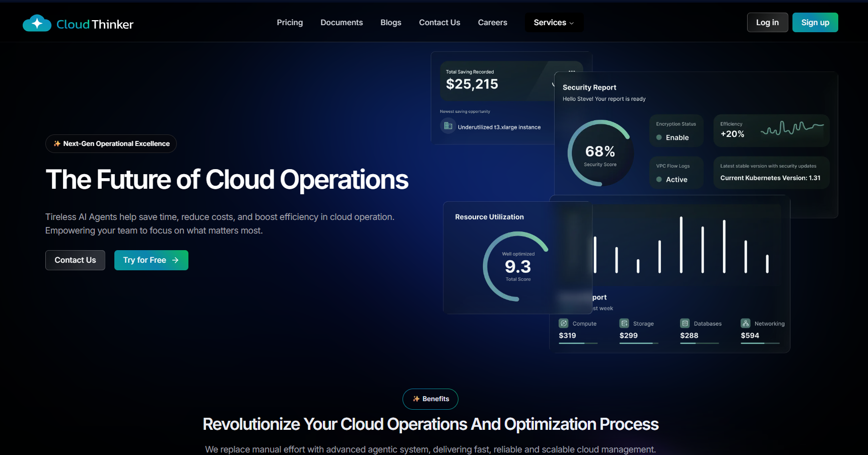Viewport: 868px width, 455px height.
Task: Open the Documents nav item
Action: pyautogui.click(x=342, y=23)
